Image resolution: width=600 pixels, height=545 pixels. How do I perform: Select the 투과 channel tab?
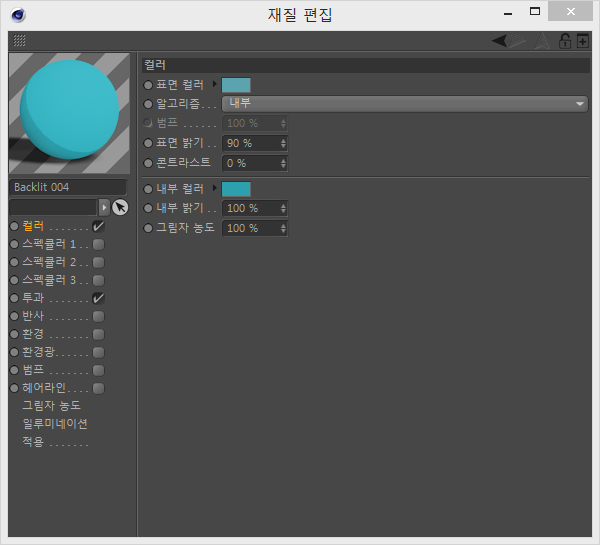(x=33, y=298)
